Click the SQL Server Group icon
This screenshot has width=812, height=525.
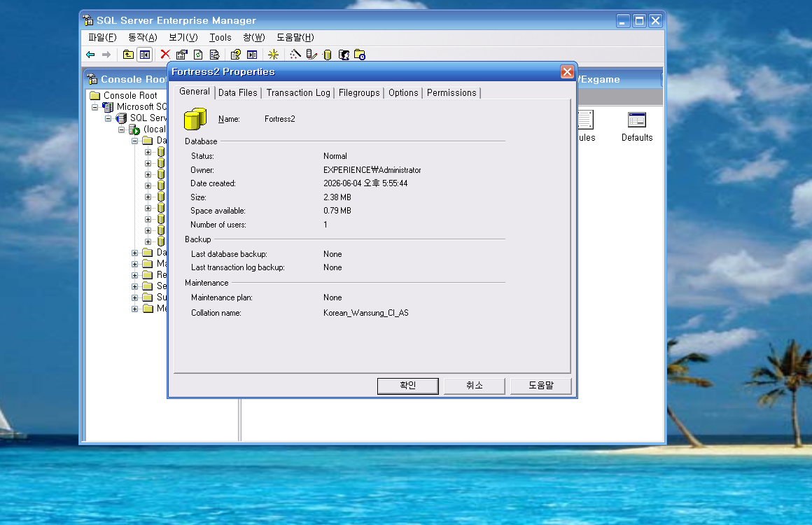tap(121, 118)
